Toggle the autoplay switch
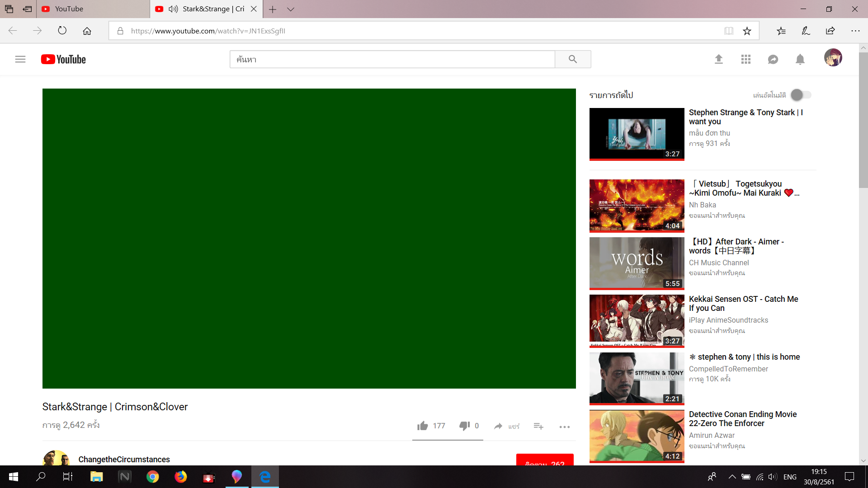The image size is (868, 488). click(801, 95)
